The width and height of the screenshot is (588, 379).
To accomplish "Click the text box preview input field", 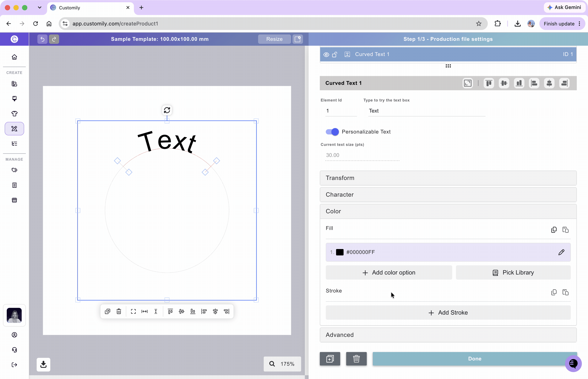I will coord(426,111).
